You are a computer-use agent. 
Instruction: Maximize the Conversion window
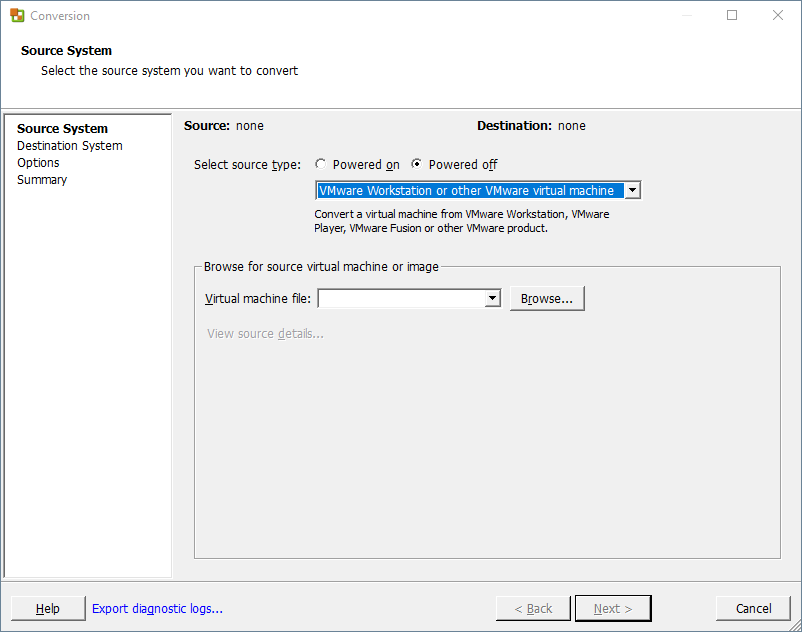pyautogui.click(x=732, y=15)
